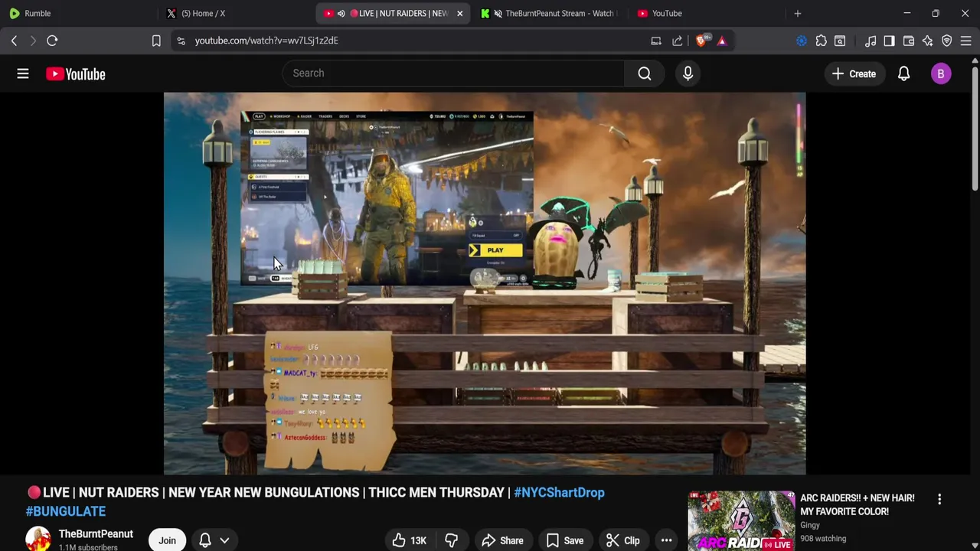Switch to the Home / X tab
This screenshot has width=980, height=551.
tap(237, 13)
